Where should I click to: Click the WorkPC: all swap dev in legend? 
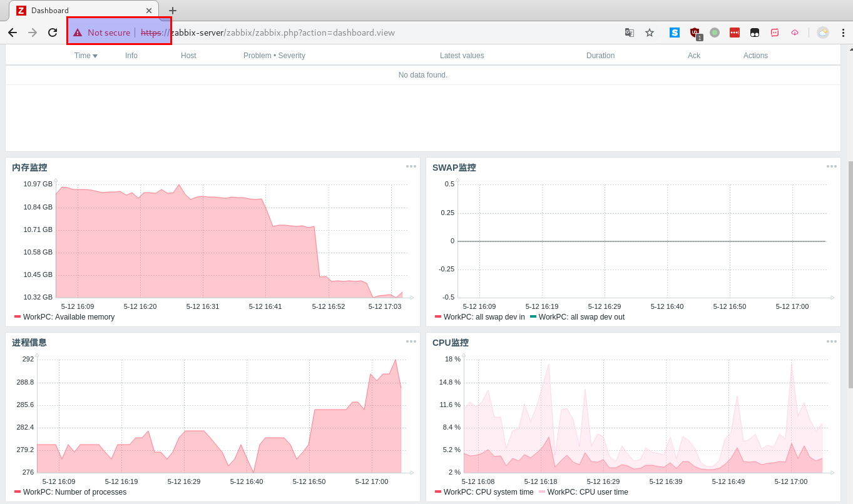pyautogui.click(x=484, y=317)
